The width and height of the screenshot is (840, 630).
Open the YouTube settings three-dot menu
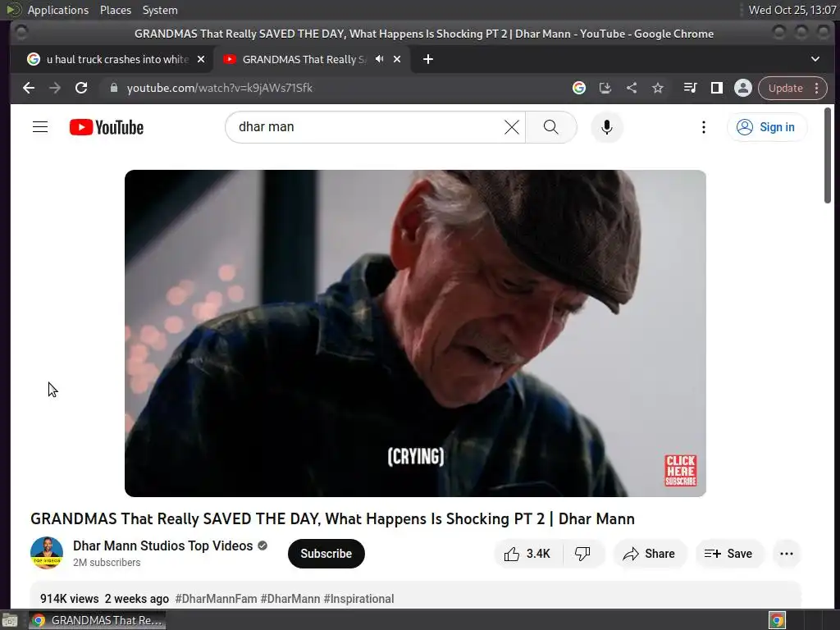[x=703, y=127]
